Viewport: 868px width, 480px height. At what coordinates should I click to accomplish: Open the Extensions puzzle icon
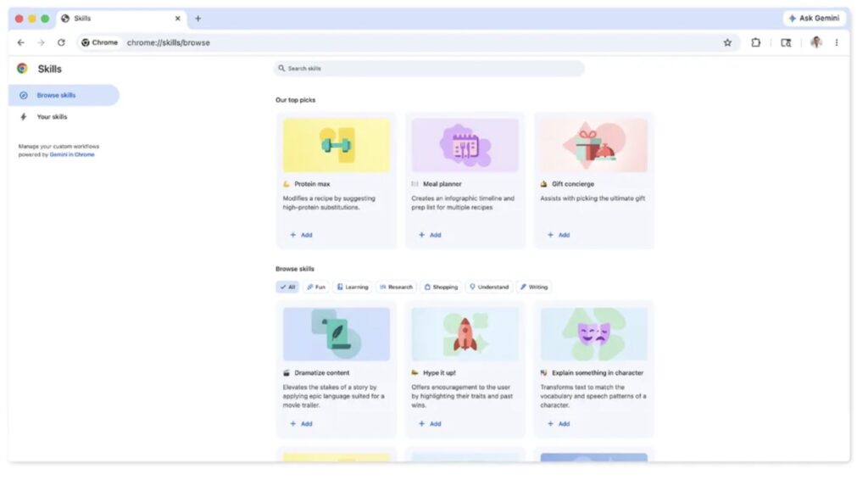[x=755, y=42]
